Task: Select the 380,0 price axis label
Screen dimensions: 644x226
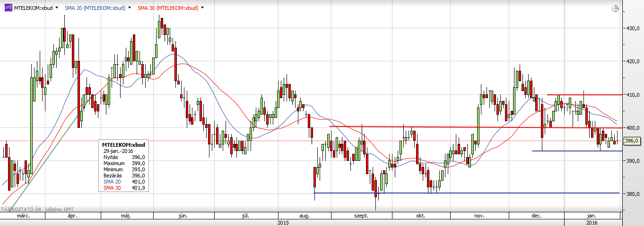Action: click(x=633, y=193)
